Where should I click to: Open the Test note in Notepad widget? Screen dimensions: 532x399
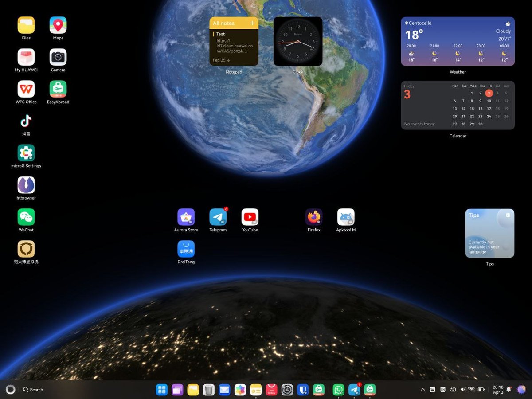click(234, 43)
